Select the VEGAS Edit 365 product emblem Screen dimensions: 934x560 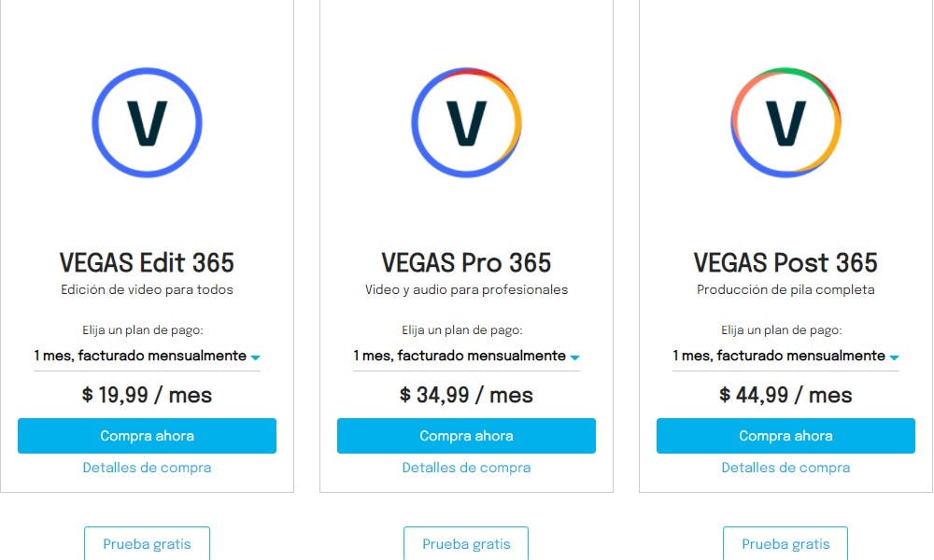(147, 123)
